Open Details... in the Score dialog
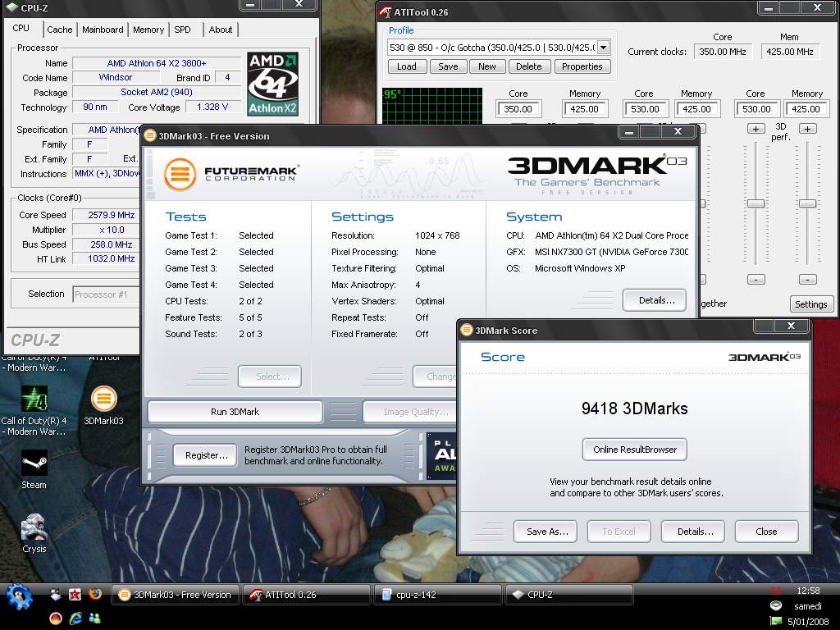840x630 pixels. 694,532
